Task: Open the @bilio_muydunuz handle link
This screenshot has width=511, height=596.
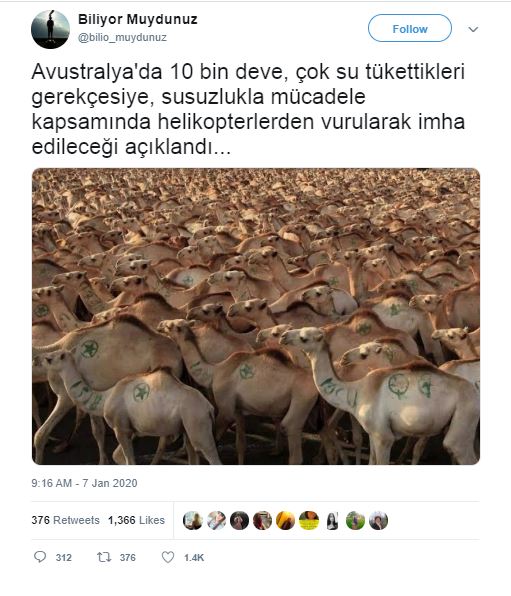Action: [122, 37]
